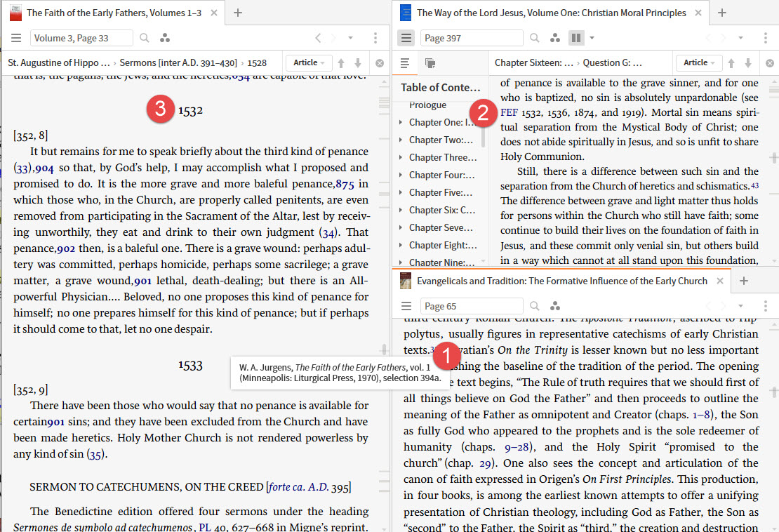Select Prologue in table of contents

[428, 105]
